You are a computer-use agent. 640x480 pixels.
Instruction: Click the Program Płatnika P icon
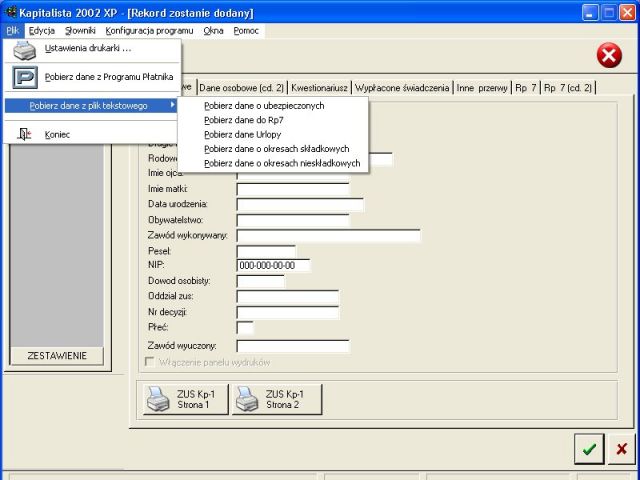pos(24,77)
